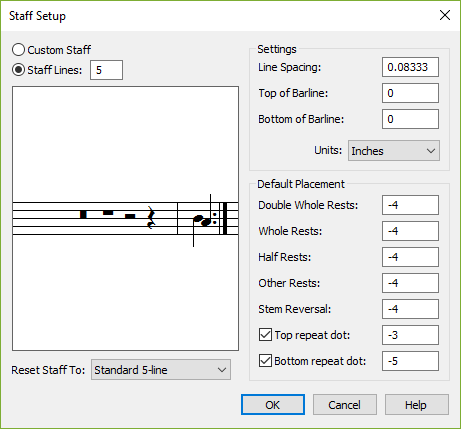This screenshot has width=461, height=429.
Task: Open the Units dropdown showing Inches
Action: point(394,151)
